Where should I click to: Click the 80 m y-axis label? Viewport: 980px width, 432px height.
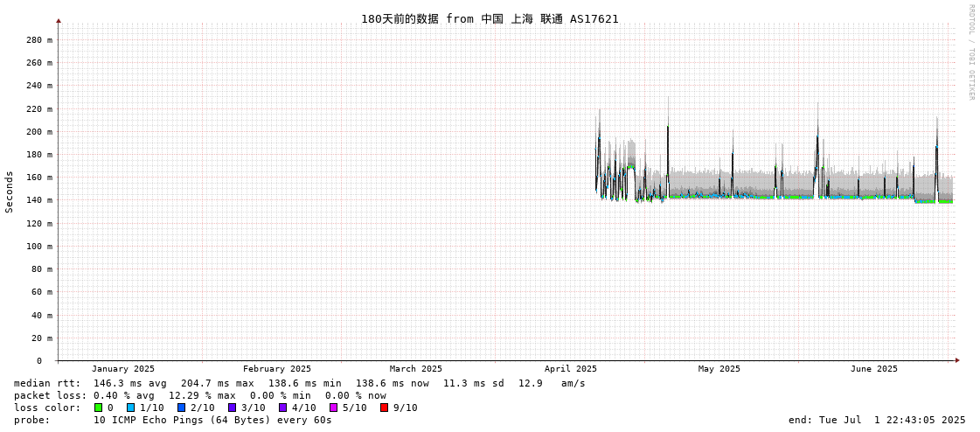click(42, 268)
